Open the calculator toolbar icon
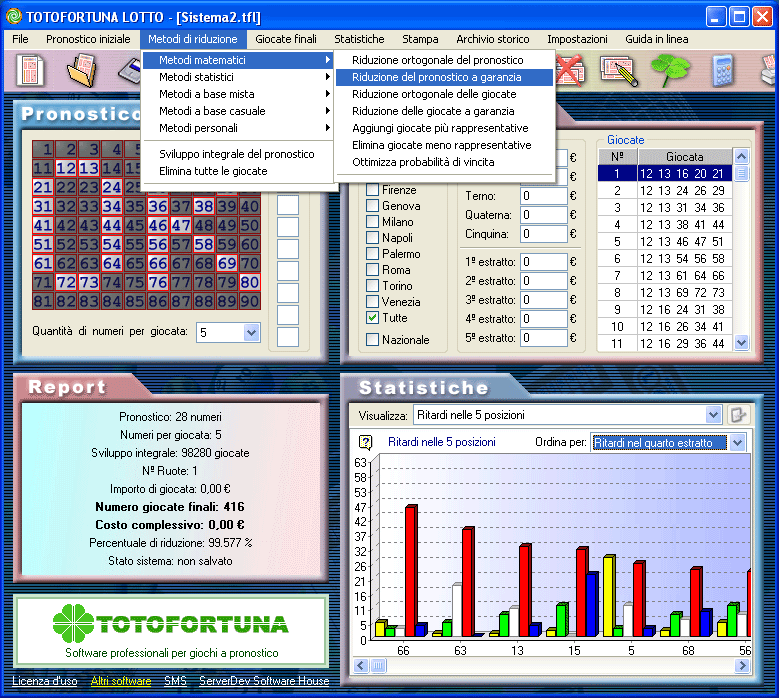Screen dimensions: 779x698 point(724,72)
